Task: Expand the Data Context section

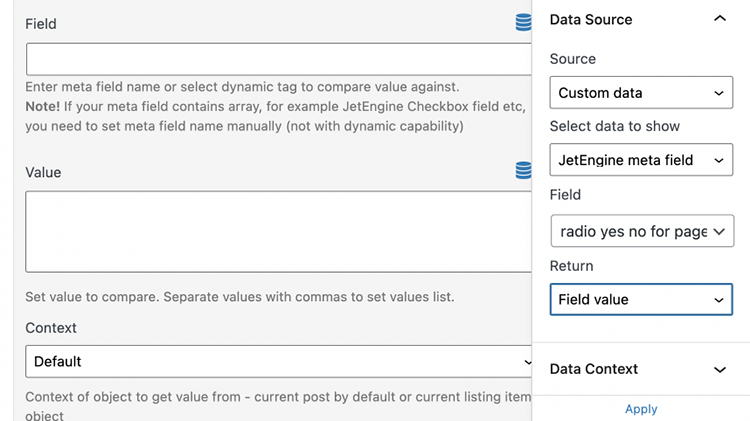Action: 720,369
